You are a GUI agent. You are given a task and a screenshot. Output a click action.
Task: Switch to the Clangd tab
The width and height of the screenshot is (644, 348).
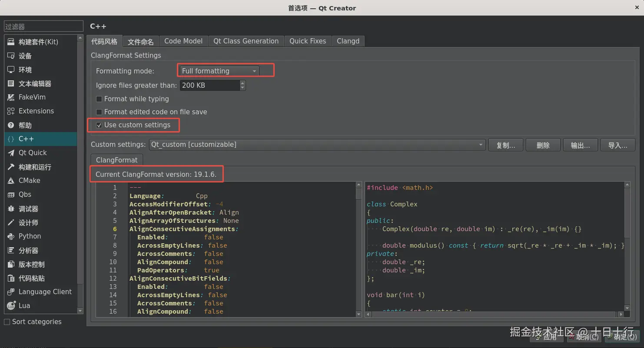click(348, 41)
